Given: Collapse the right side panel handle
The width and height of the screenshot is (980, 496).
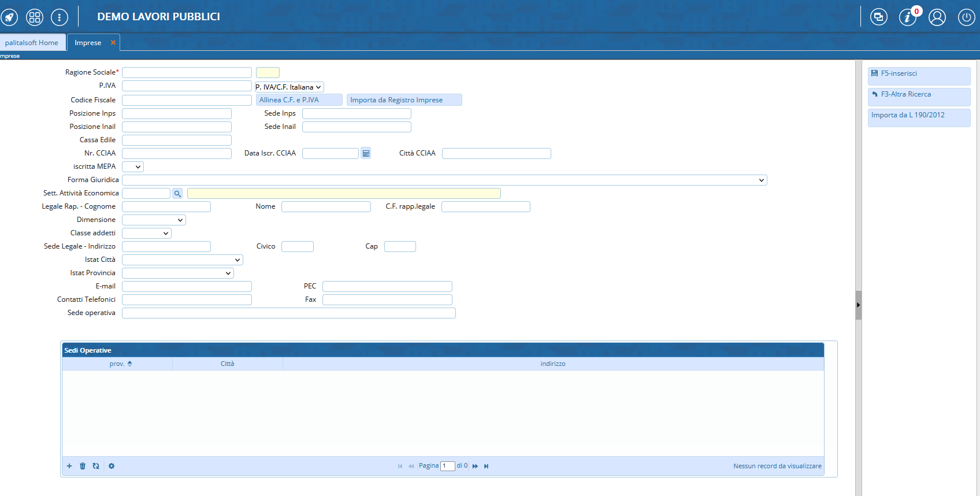Looking at the screenshot, I should 859,305.
